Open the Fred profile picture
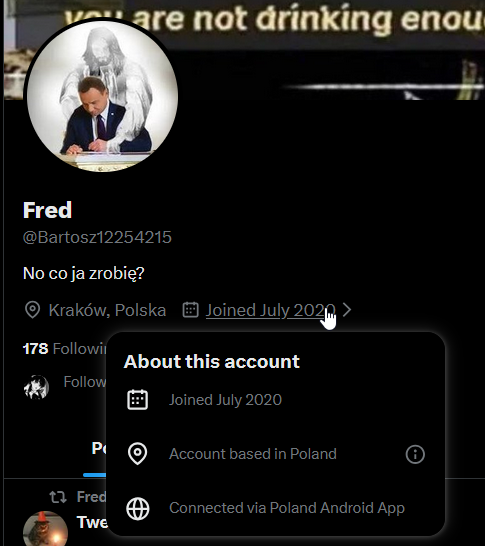The height and width of the screenshot is (546, 485). (102, 95)
